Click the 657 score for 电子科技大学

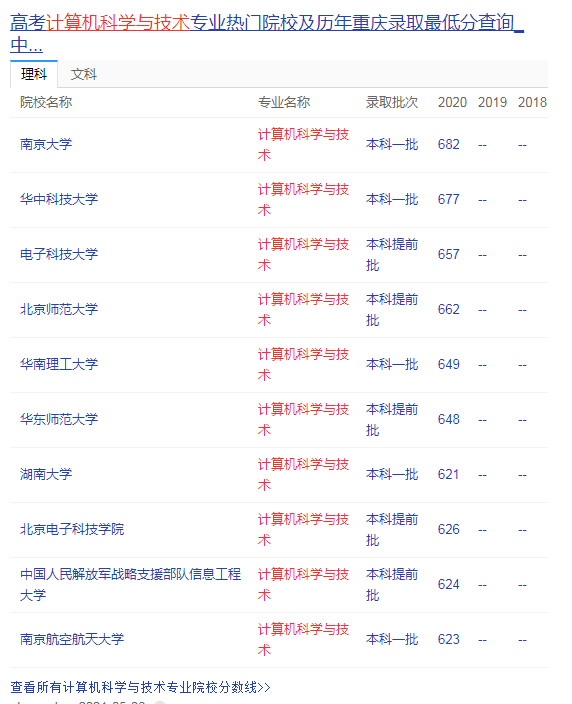click(449, 255)
